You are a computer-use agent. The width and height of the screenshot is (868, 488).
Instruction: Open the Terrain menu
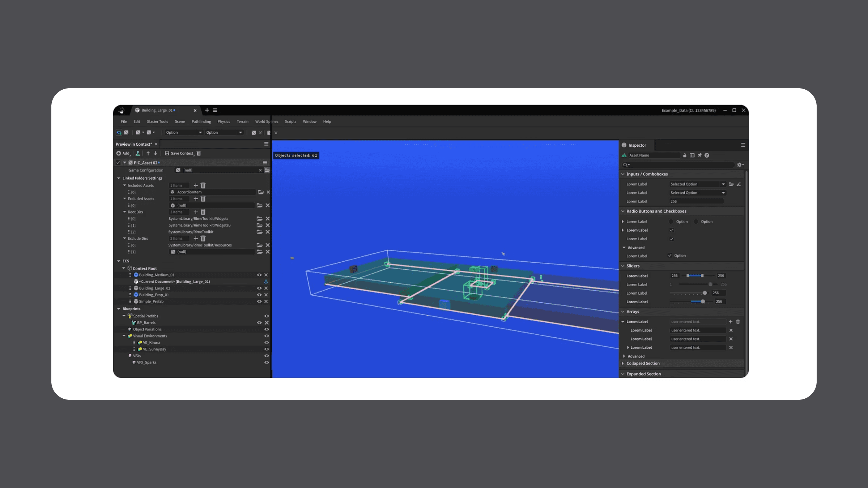(x=242, y=121)
